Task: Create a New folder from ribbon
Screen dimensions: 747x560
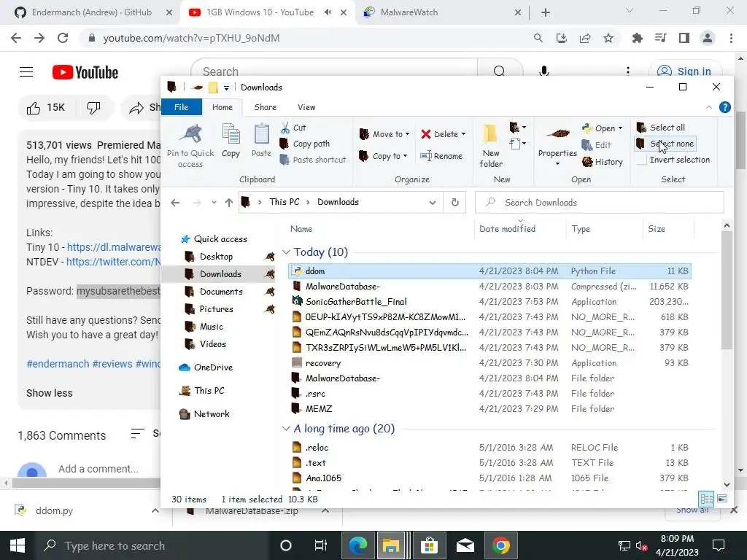Action: (x=491, y=146)
